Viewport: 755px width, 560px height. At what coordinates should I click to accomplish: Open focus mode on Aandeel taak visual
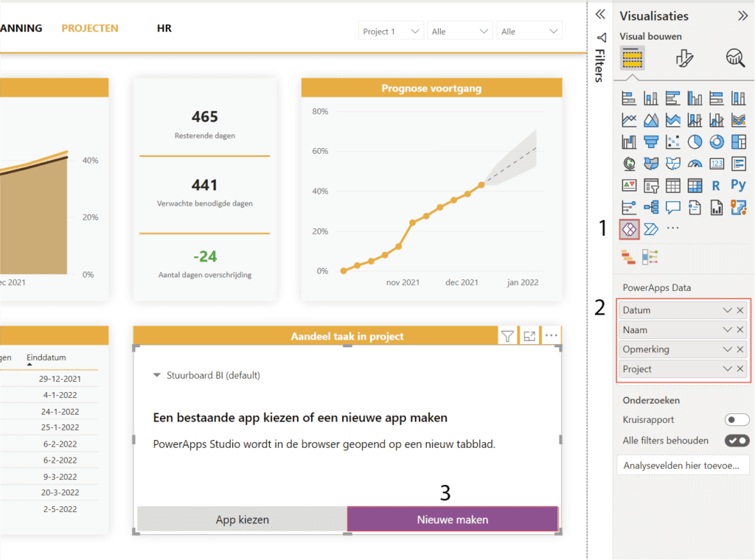529,336
